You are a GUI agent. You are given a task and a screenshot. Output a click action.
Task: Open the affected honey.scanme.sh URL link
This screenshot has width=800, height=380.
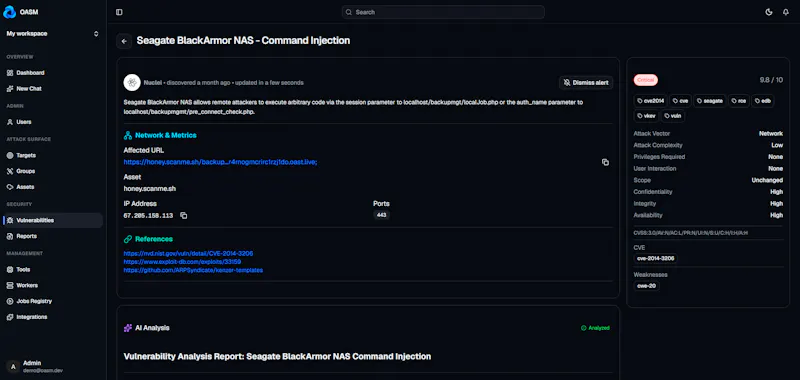220,162
